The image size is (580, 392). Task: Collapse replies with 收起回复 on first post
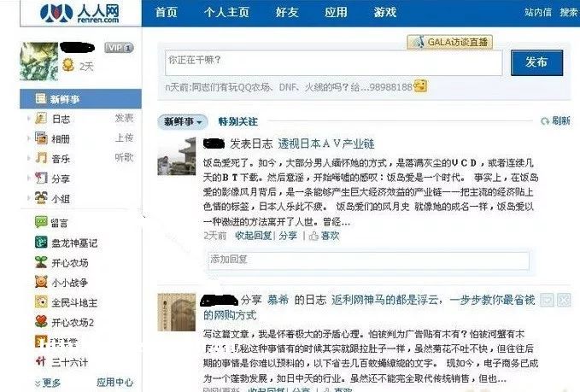pos(254,236)
